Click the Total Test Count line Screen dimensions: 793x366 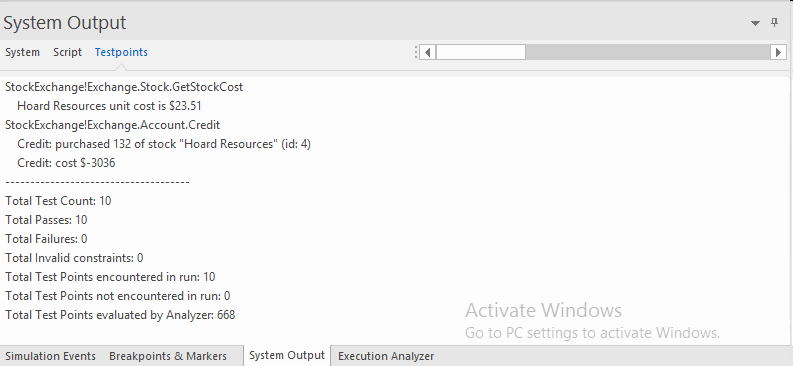click(x=58, y=201)
